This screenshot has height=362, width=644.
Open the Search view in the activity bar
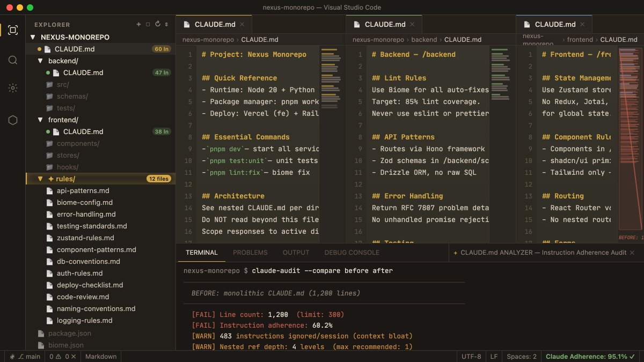point(13,60)
